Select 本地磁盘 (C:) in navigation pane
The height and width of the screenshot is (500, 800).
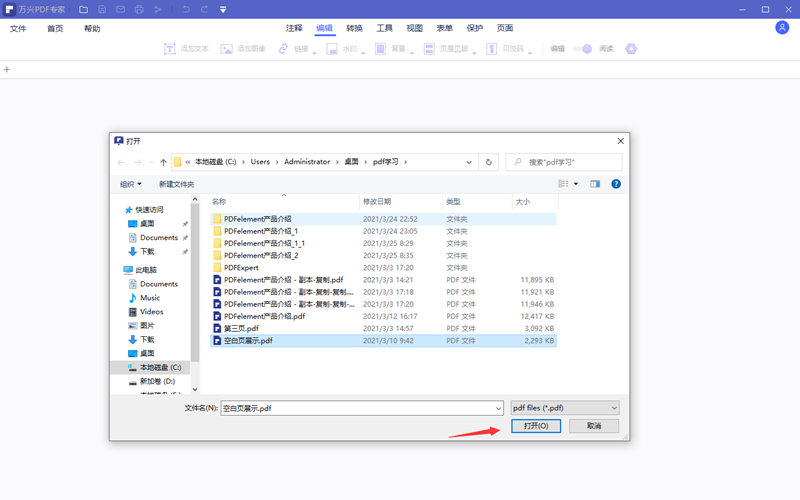159,368
